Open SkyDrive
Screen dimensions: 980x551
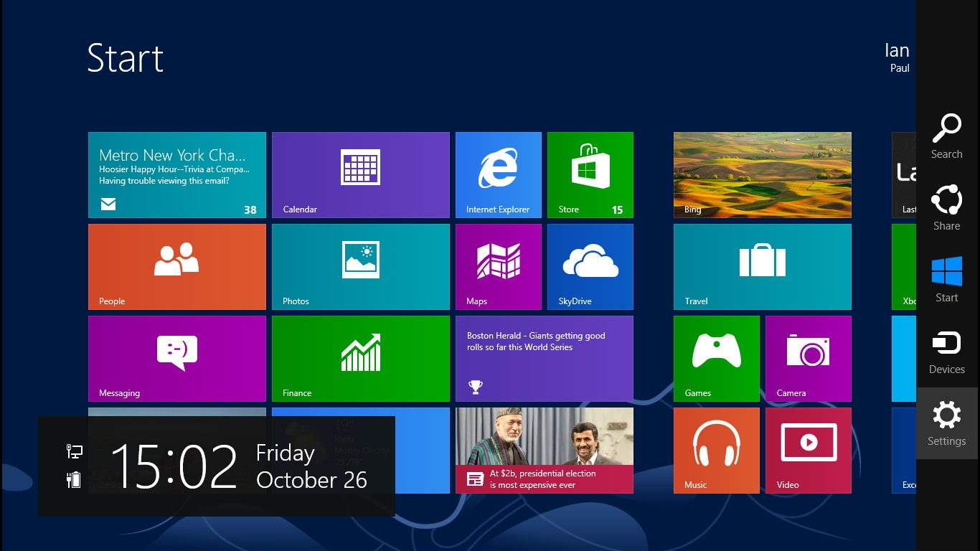click(590, 266)
